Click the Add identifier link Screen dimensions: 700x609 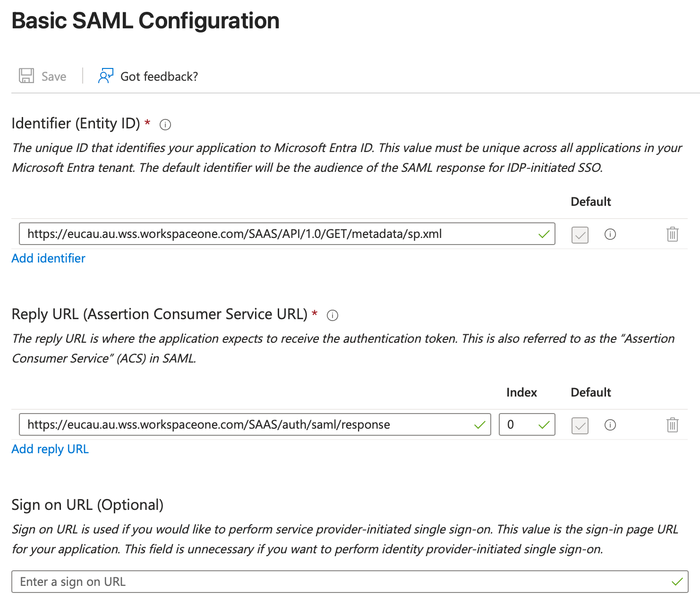pos(48,258)
